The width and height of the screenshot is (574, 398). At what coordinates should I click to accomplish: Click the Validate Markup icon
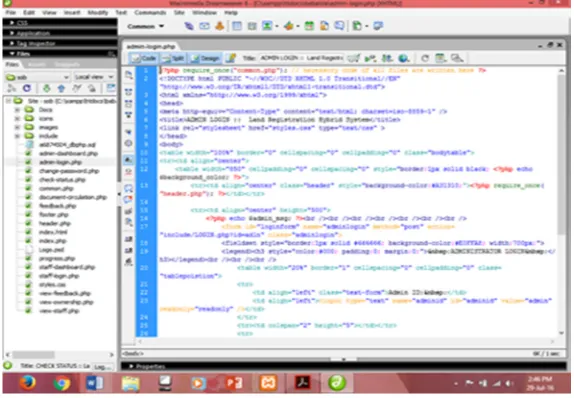tap(370, 58)
